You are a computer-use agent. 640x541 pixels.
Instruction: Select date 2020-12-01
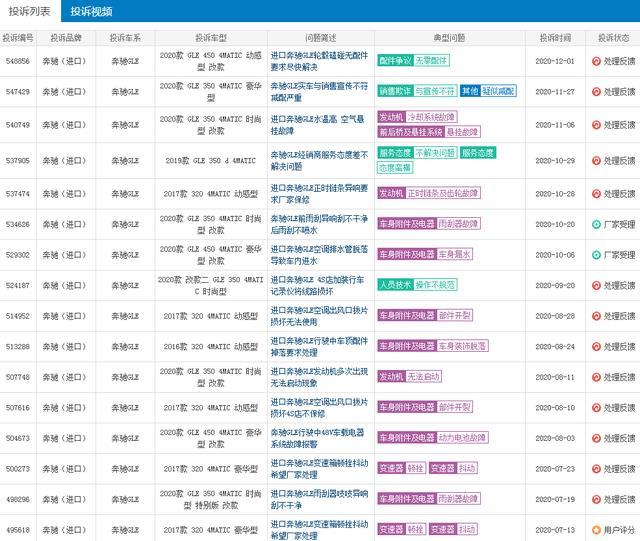(x=555, y=61)
